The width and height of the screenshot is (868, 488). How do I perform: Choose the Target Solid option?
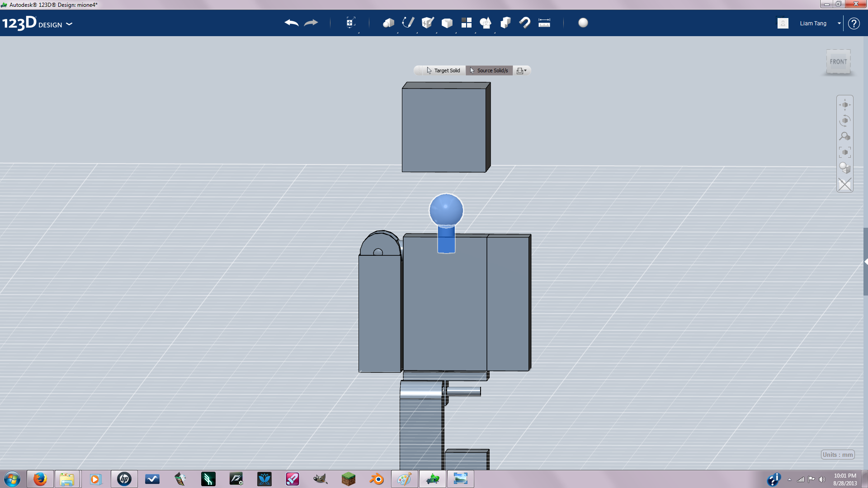(x=443, y=70)
